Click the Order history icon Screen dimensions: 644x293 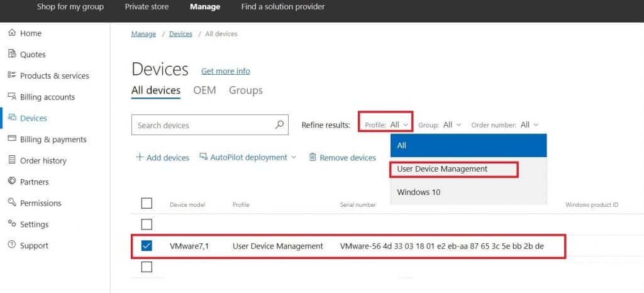(12, 160)
